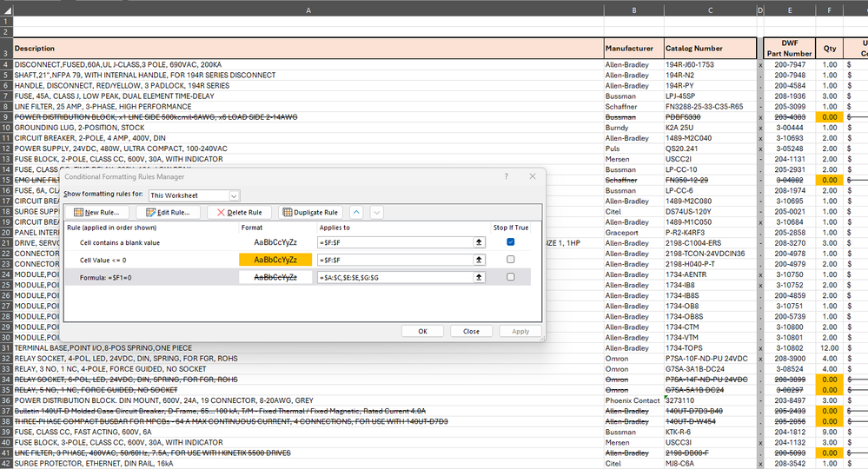Viewport: 868px width, 469px height.
Task: Click the Description header cell
Action: [308, 48]
